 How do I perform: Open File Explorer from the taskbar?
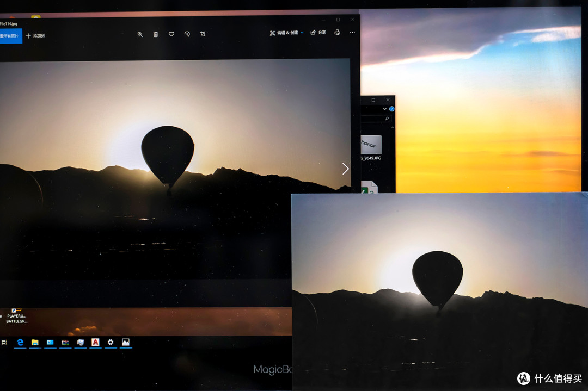pos(35,342)
